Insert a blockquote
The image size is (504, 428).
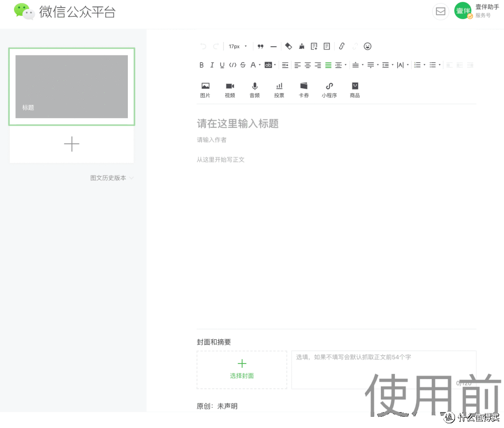click(x=260, y=47)
